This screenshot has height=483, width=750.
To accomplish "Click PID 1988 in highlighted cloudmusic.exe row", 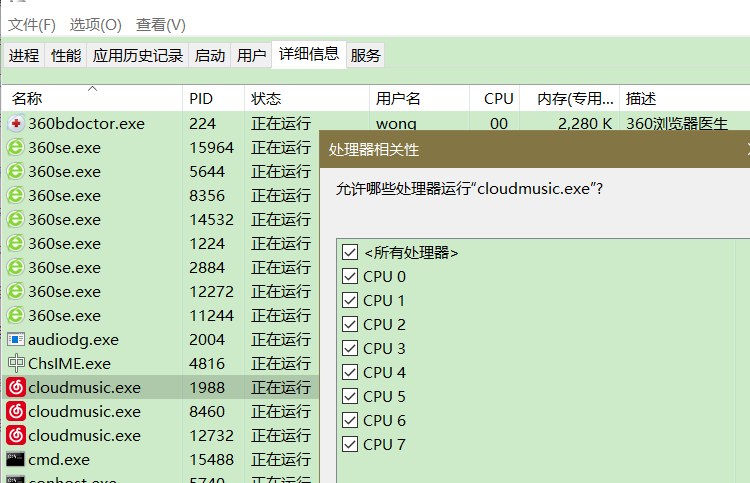I will (207, 387).
